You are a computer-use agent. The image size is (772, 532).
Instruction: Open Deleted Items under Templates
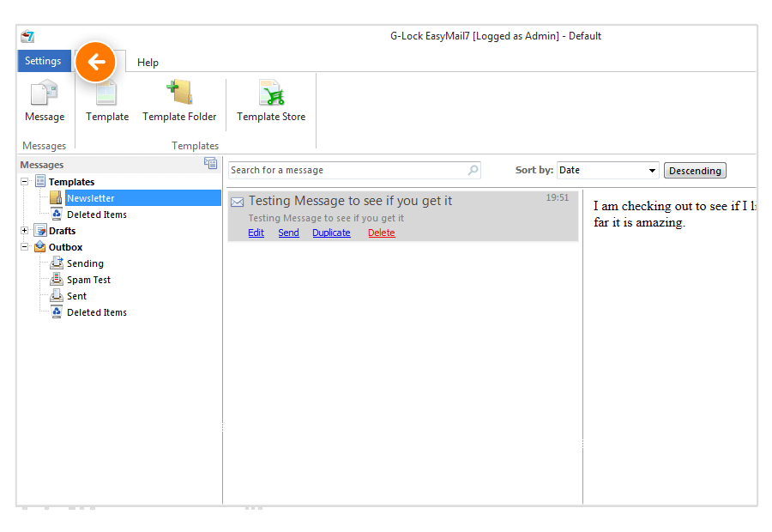[x=97, y=215]
